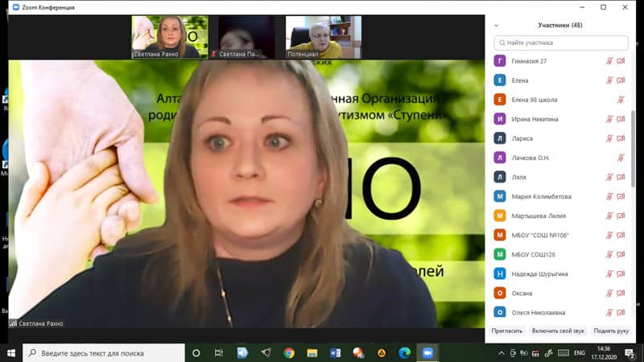
Task: Open Microsoft Edge from the taskbar
Action: [405, 353]
